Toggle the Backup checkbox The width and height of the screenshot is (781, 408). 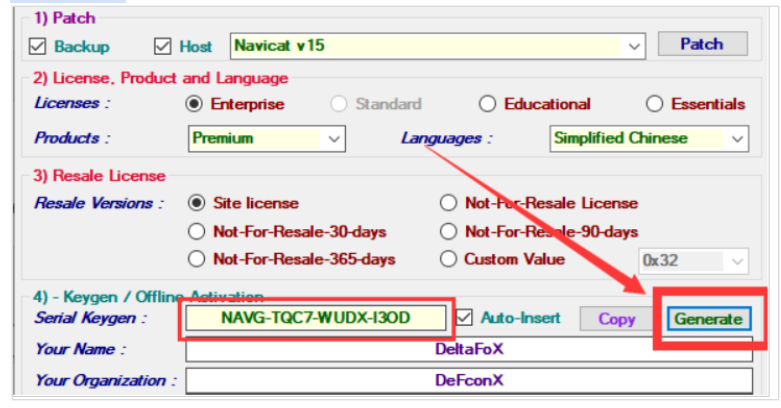[37, 46]
